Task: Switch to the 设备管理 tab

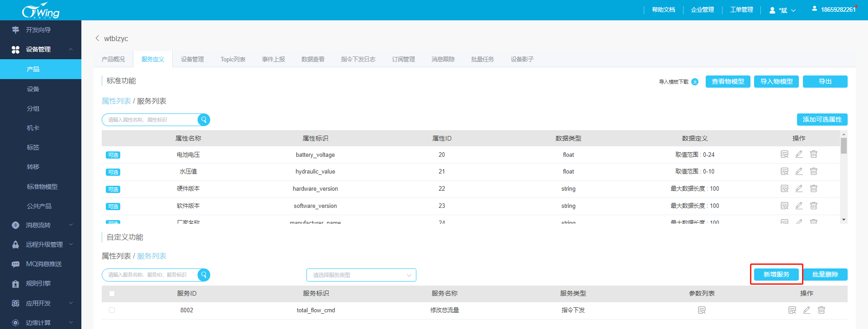Action: (x=192, y=59)
